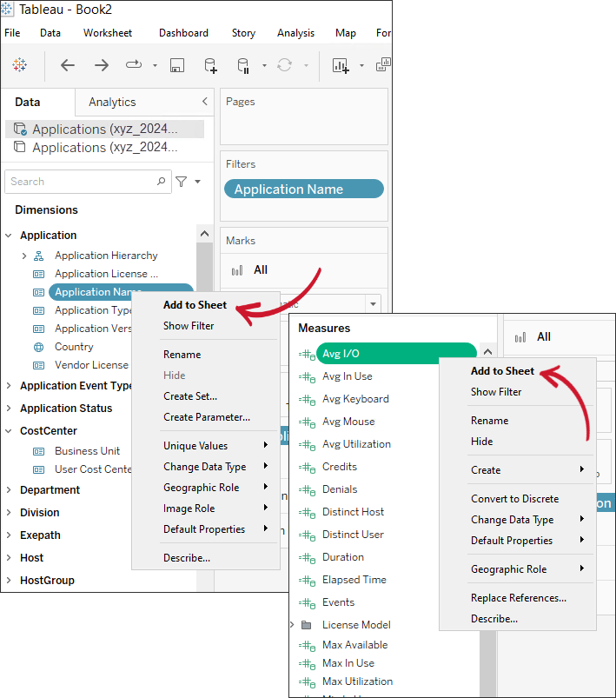Click the Country globe icon
The width and height of the screenshot is (616, 698).
(39, 347)
